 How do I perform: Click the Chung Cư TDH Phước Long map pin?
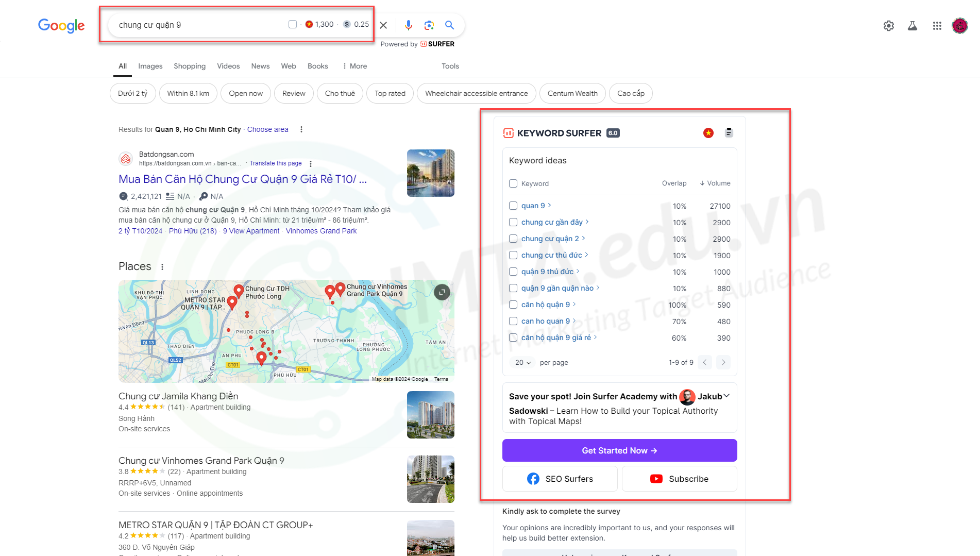(239, 291)
